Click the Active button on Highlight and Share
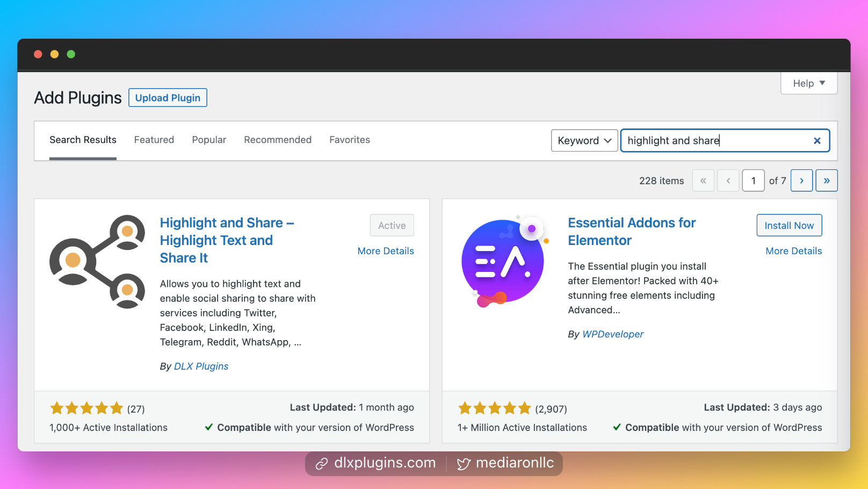Screen dimensions: 868x489 [x=392, y=226]
